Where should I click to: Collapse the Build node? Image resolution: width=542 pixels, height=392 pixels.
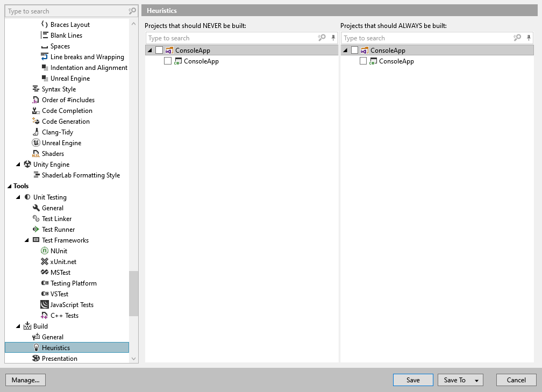(18, 326)
